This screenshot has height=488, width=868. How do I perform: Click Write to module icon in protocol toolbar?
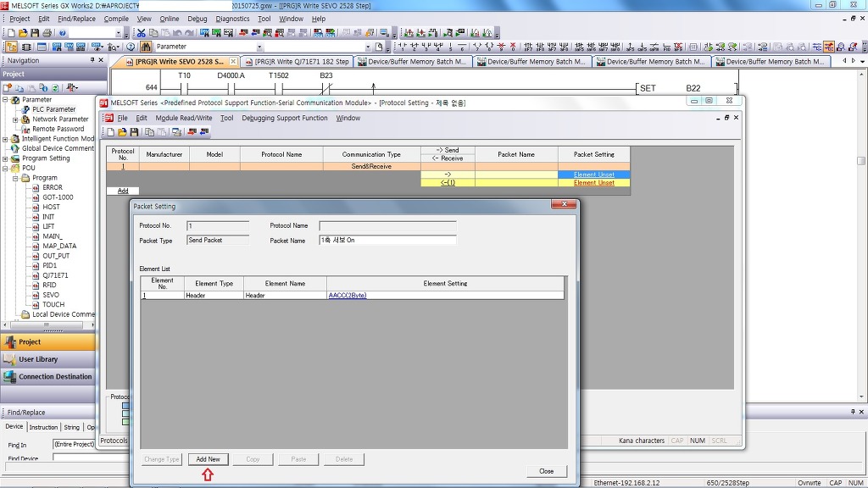(192, 132)
